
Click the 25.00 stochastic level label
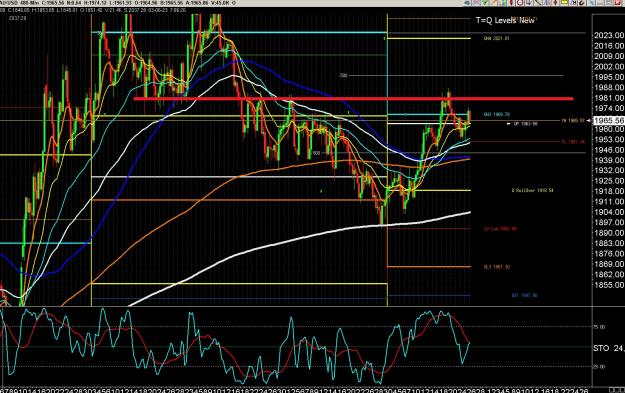click(x=599, y=366)
